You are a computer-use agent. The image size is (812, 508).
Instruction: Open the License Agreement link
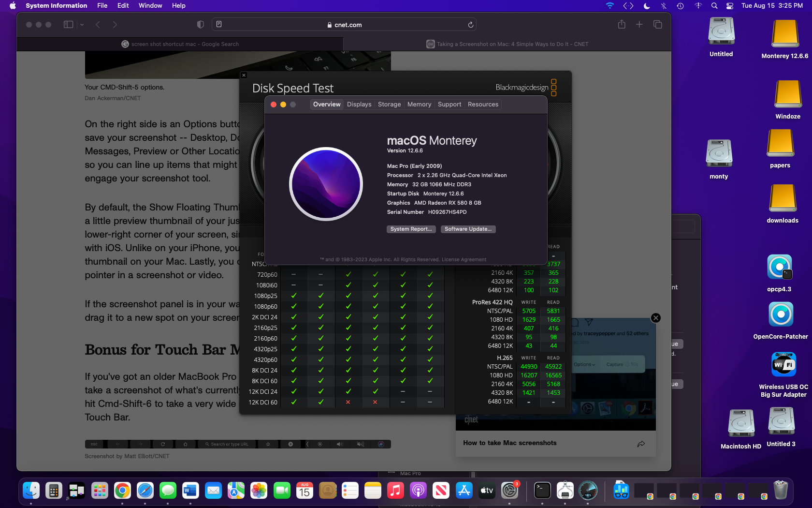click(464, 260)
